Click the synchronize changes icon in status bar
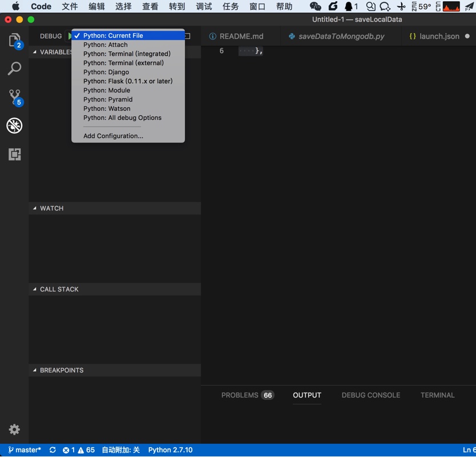 click(x=53, y=450)
